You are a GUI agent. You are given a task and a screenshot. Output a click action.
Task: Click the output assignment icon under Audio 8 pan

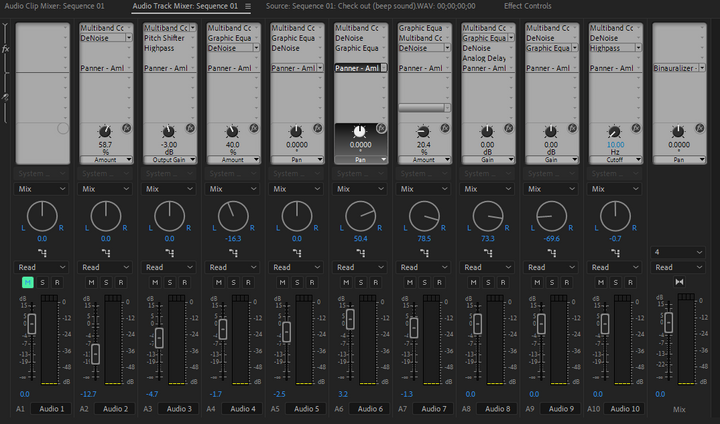(488, 253)
